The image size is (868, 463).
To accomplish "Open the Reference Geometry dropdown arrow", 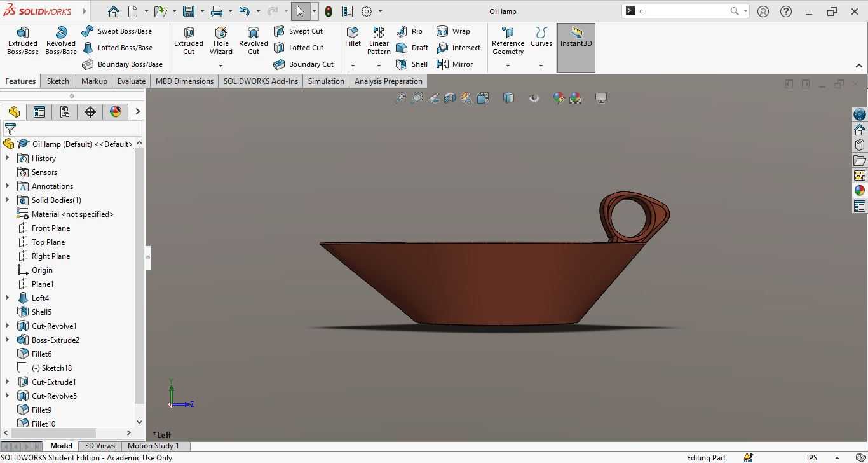I will click(x=508, y=66).
